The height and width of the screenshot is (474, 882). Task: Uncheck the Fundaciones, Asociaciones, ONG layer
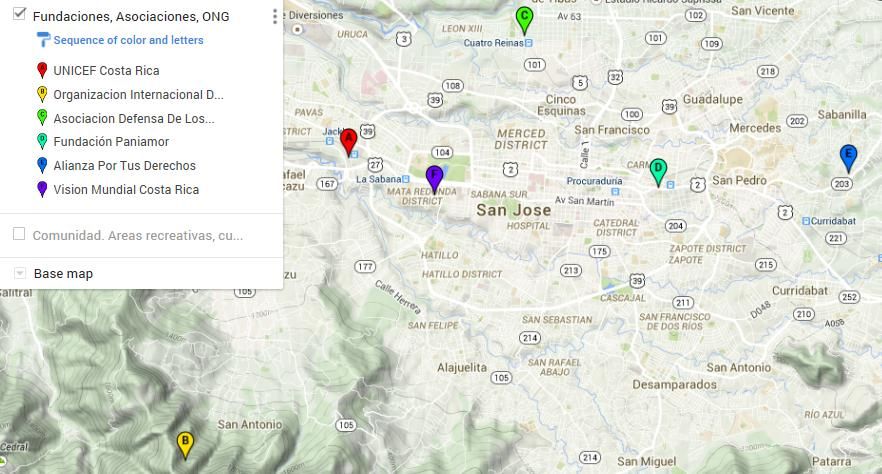tap(19, 15)
